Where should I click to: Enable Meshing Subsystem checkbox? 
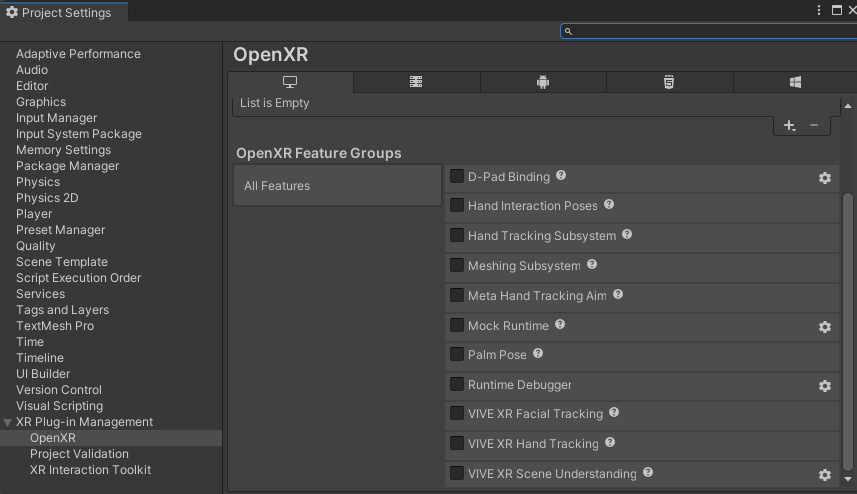point(457,265)
